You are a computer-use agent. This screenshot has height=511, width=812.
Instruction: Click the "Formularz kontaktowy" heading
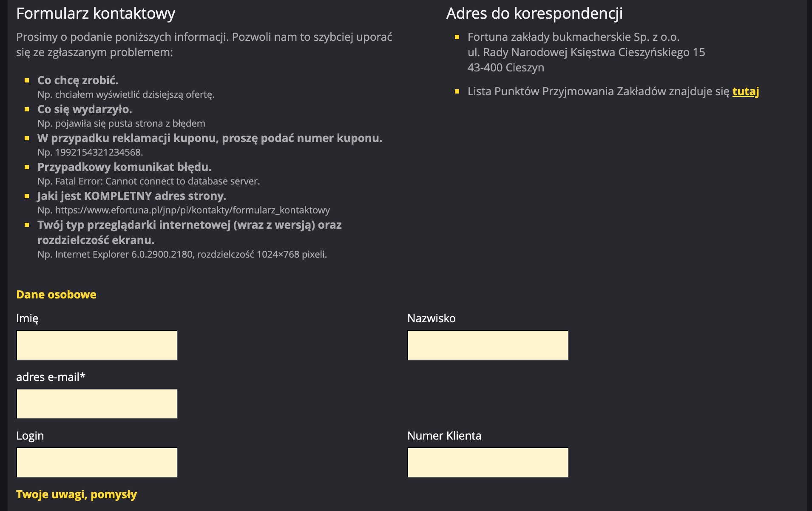tap(96, 14)
